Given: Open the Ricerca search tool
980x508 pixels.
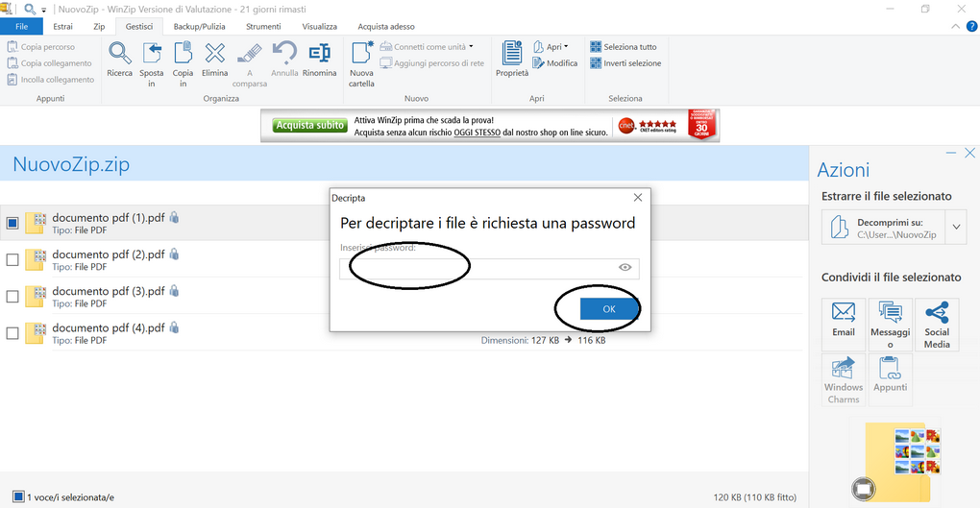Looking at the screenshot, I should 119,60.
